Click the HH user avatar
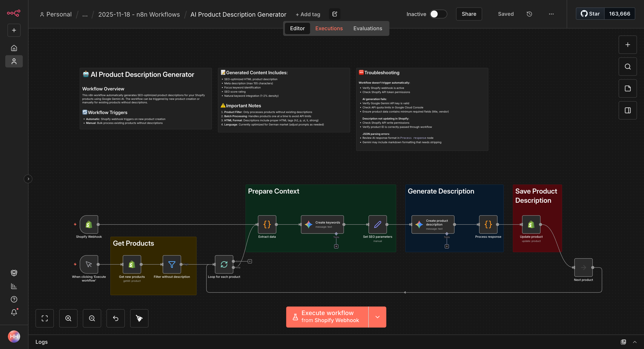644x349 pixels. [x=14, y=337]
